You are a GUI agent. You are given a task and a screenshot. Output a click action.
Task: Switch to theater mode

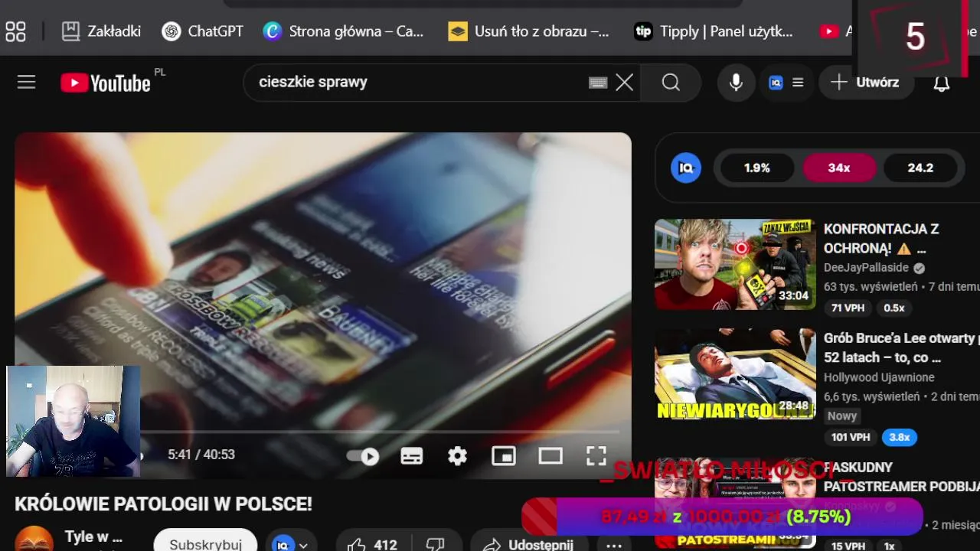pos(550,456)
